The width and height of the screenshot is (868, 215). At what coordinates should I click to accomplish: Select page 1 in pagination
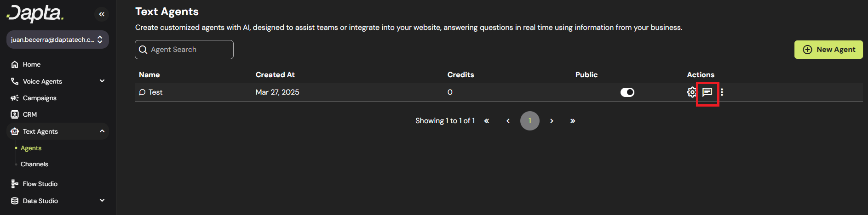530,121
